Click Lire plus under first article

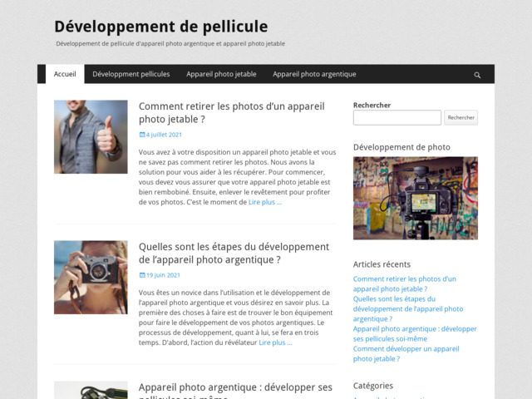[x=268, y=202]
